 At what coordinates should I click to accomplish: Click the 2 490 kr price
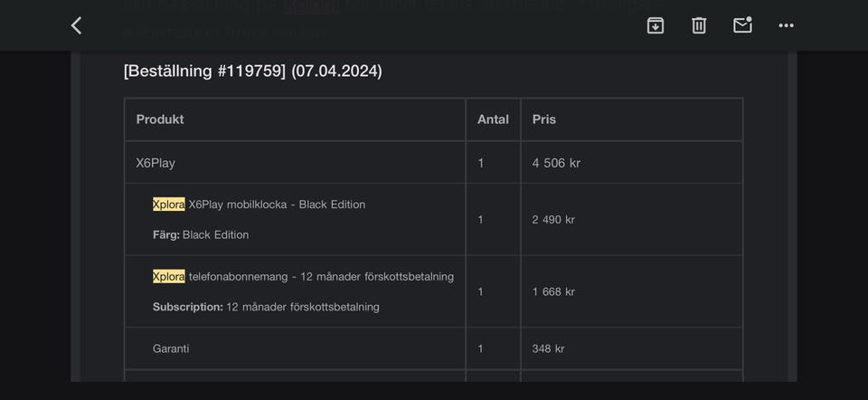click(553, 220)
